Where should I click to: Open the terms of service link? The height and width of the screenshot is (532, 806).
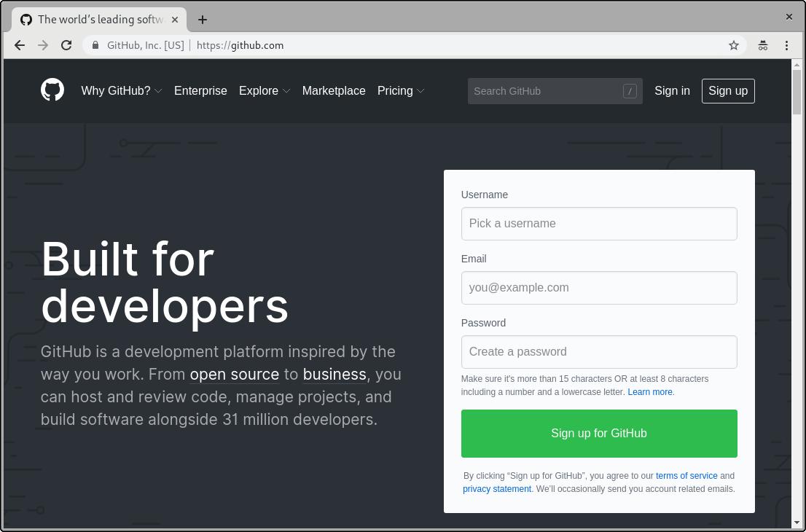(x=686, y=476)
